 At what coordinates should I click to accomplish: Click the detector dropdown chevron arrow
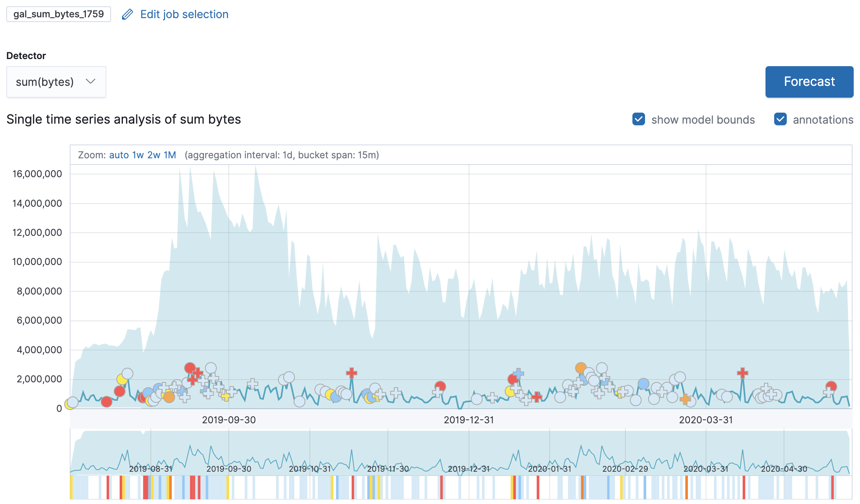(91, 82)
